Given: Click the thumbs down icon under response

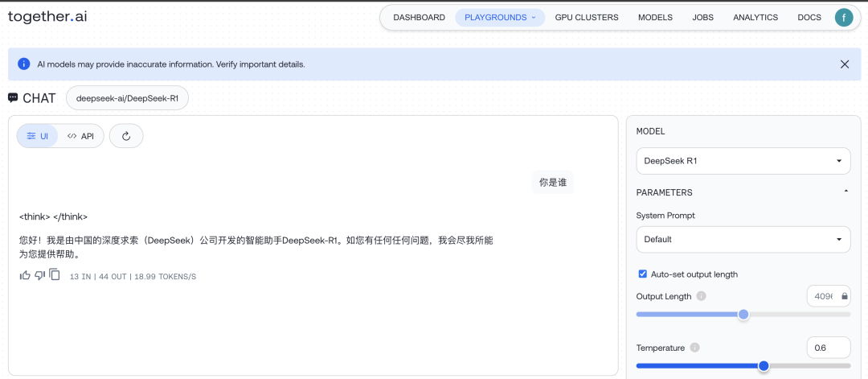Looking at the screenshot, I should point(40,275).
